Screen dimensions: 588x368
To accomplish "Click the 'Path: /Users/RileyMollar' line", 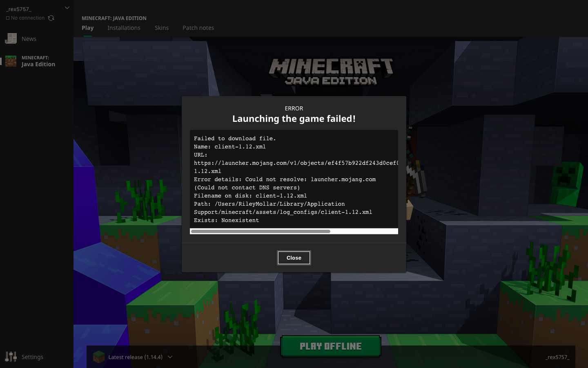I will pos(269,204).
